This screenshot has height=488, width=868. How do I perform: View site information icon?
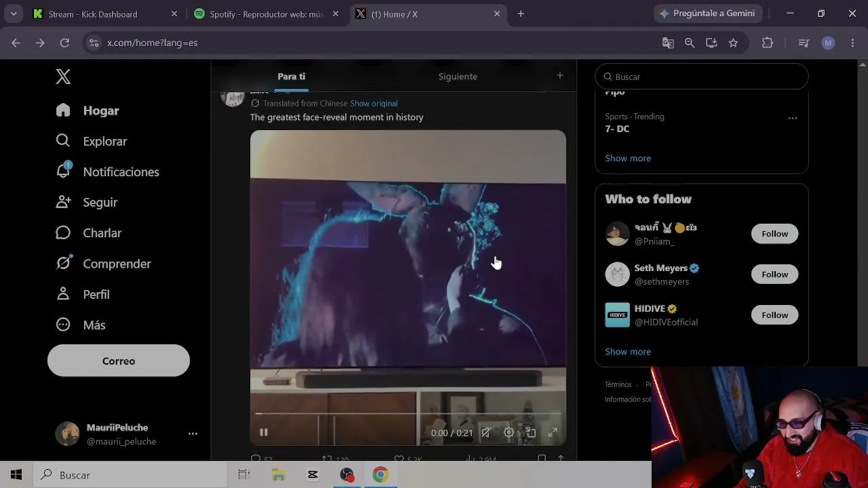94,43
